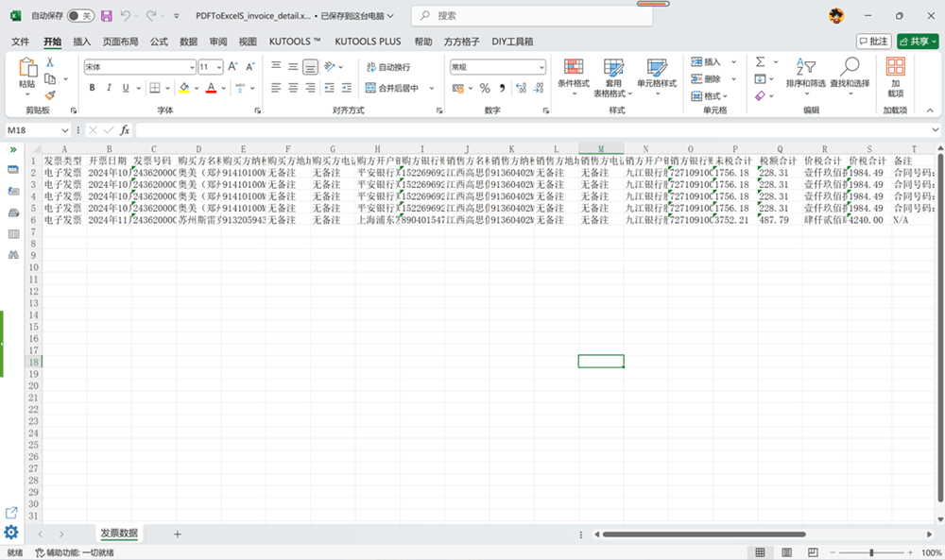
Task: Click the Save floppy disk icon
Action: pos(106,16)
